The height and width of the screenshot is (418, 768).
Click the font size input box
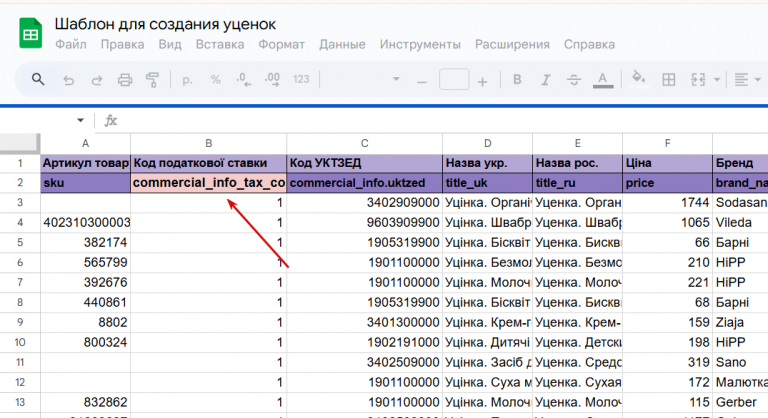(x=454, y=79)
